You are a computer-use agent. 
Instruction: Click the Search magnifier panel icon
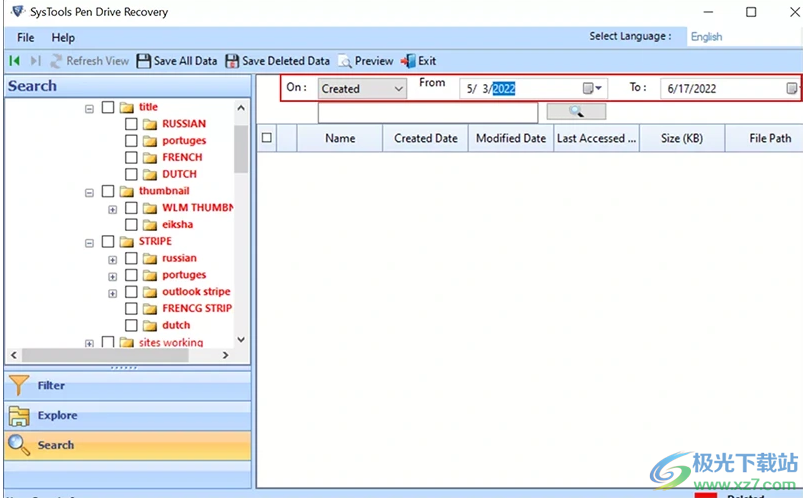19,445
